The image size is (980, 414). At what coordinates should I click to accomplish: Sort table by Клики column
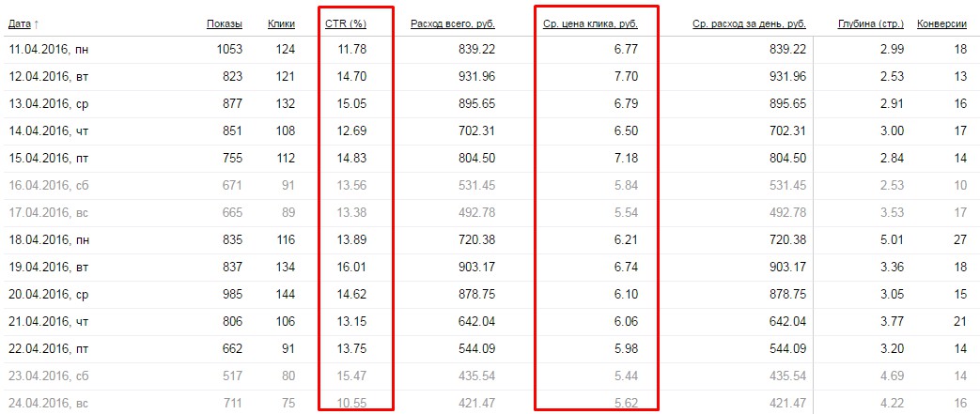coord(281,24)
